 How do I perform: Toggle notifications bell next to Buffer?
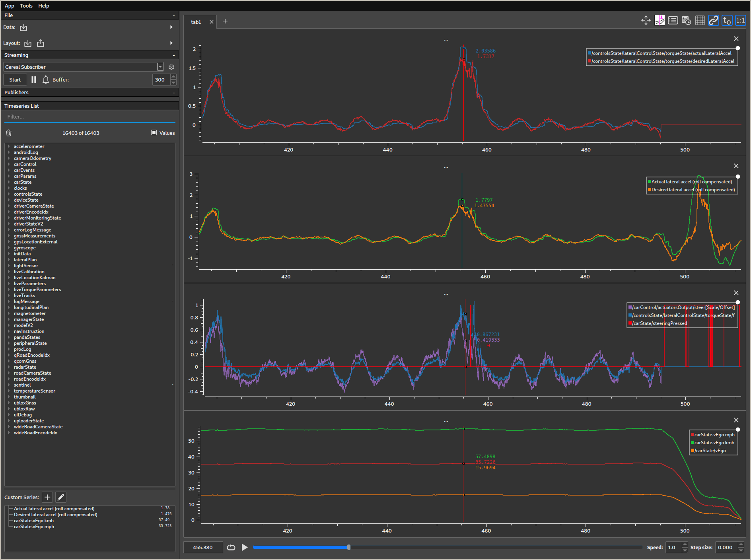coord(46,80)
